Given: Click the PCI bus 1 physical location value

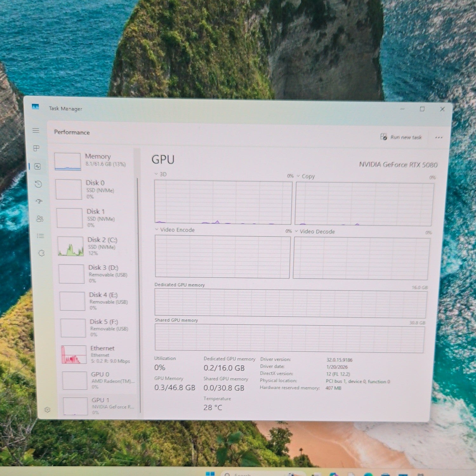Looking at the screenshot, I should tap(358, 381).
